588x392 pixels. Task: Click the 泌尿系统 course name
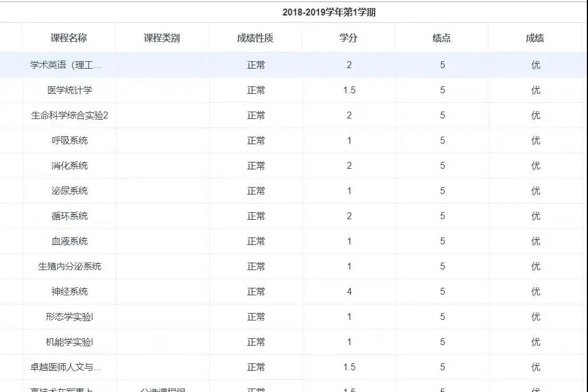pyautogui.click(x=70, y=191)
